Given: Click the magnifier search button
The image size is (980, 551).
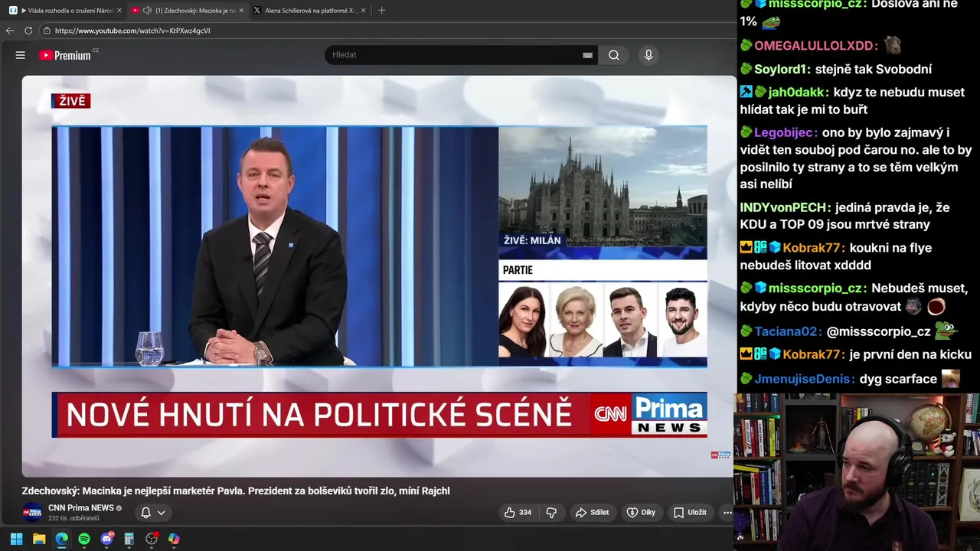Looking at the screenshot, I should 614,55.
